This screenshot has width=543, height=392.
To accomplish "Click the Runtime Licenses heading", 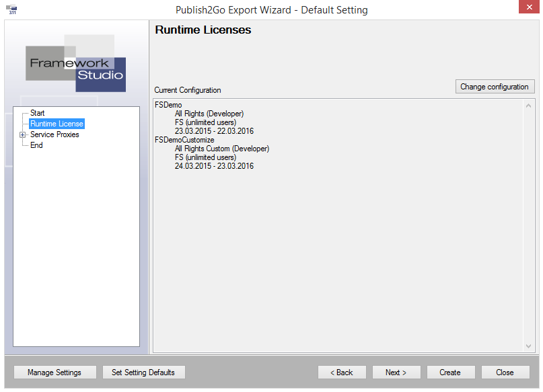I will [203, 30].
